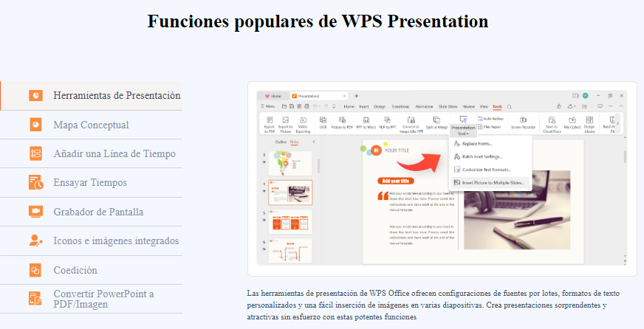The height and width of the screenshot is (329, 644).
Task: Click the 'Add your title' orange label
Action: tap(396, 181)
